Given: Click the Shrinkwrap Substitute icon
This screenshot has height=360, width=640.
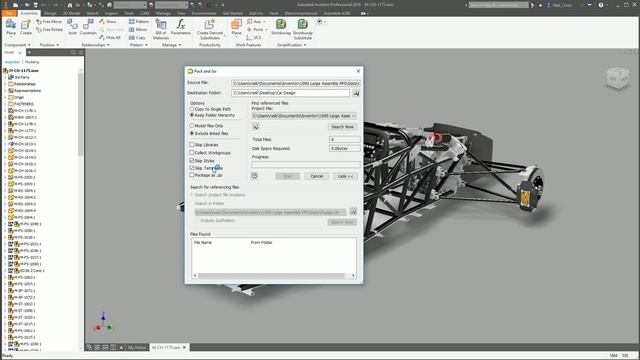Looking at the screenshot, I should click(302, 29).
